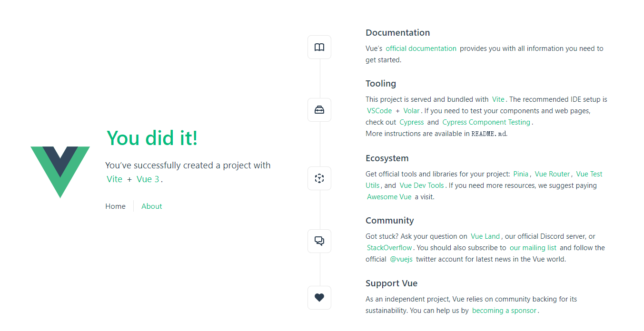Open the Vue Dev Tools link
The width and height of the screenshot is (644, 331).
tap(422, 185)
